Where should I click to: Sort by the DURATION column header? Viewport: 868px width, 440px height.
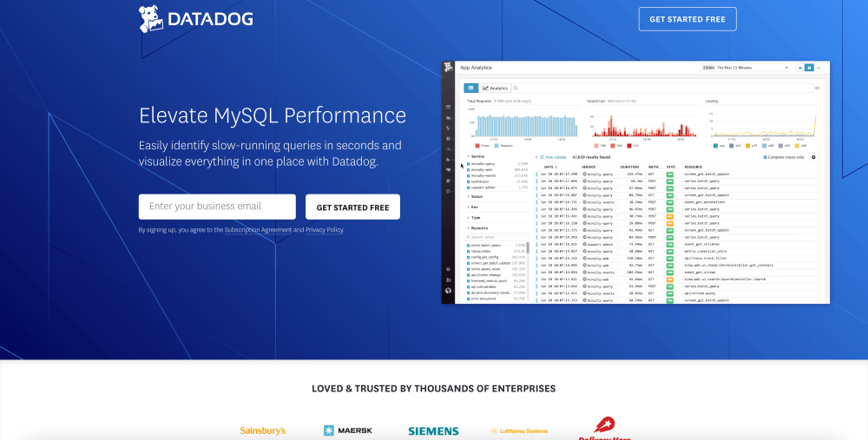pos(629,167)
